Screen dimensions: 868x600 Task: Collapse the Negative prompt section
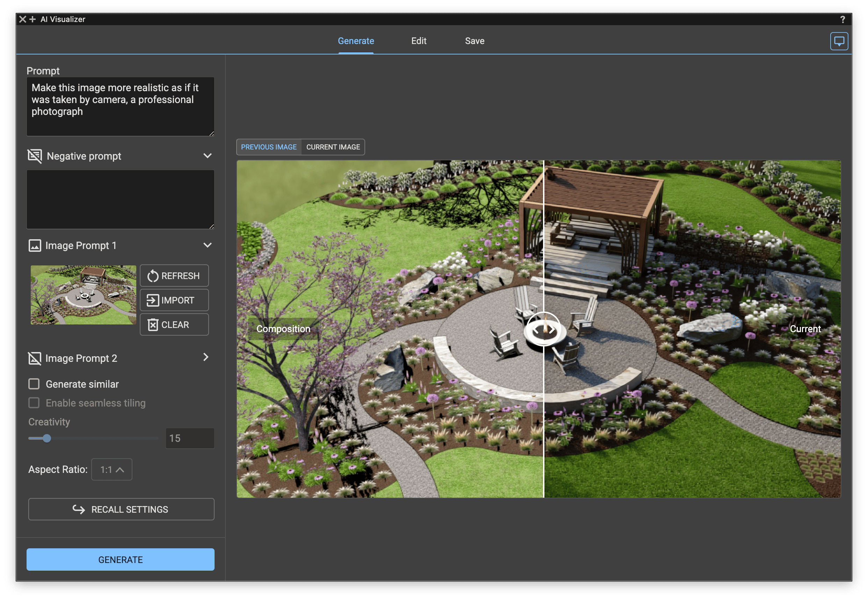point(207,156)
